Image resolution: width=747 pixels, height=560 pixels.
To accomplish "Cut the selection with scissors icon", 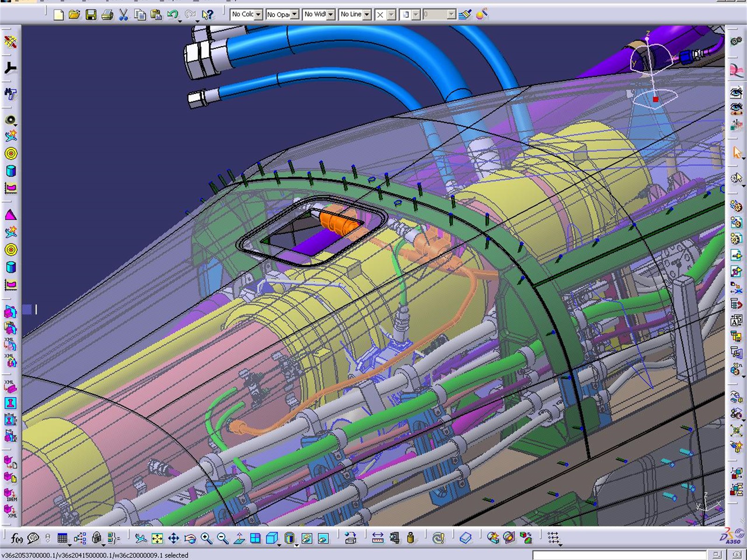I will tap(123, 15).
